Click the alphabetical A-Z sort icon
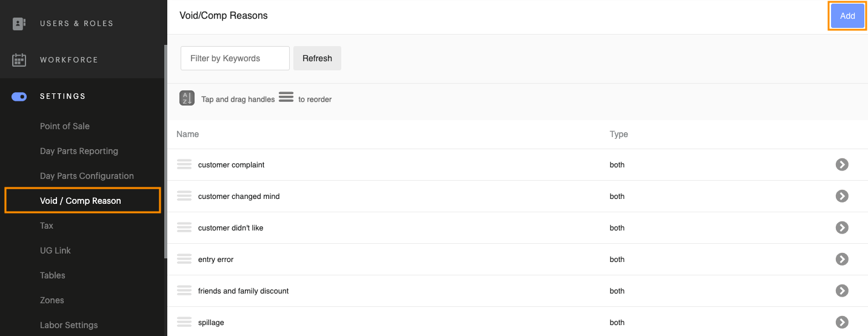Screen dimensions: 868x336 coord(187,98)
